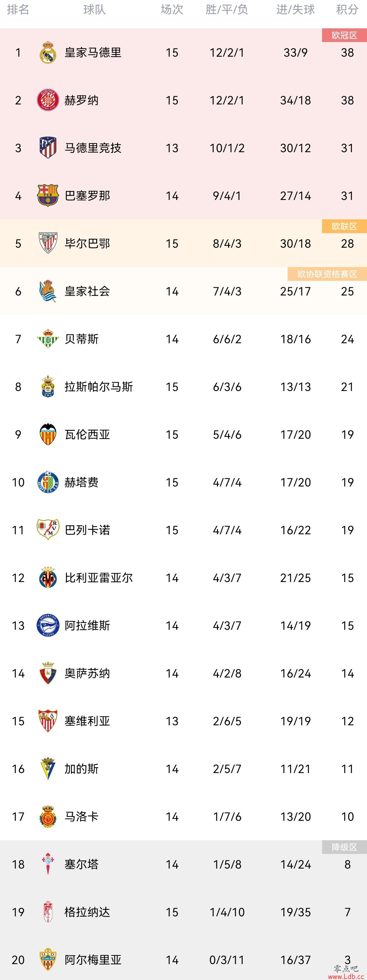This screenshot has width=367, height=980.
Task: Click the Athletic Bilbao logo
Action: [48, 243]
